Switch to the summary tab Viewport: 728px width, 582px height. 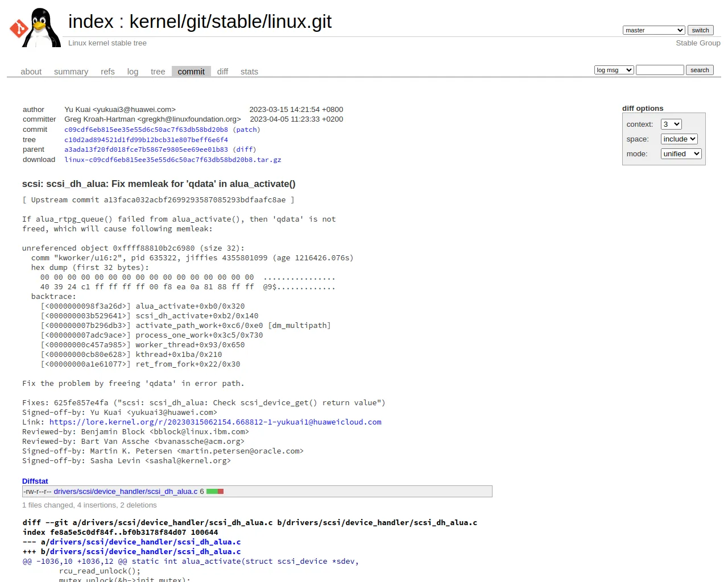pyautogui.click(x=71, y=72)
